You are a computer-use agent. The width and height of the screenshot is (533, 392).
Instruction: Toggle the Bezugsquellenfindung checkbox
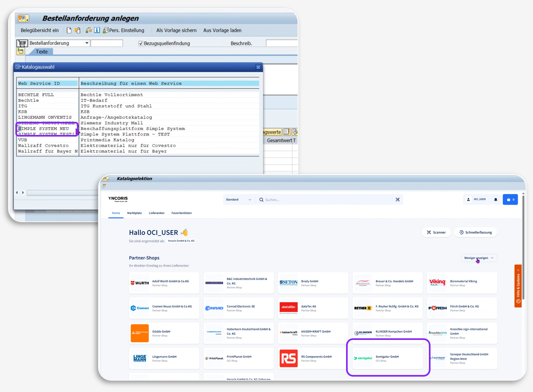click(141, 43)
